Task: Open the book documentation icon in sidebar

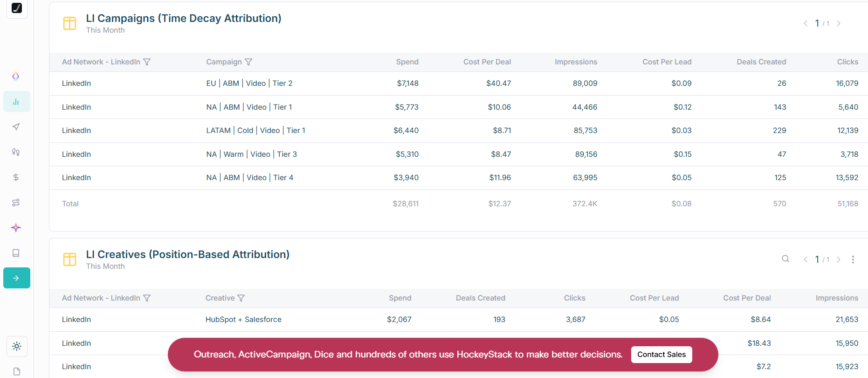Action: click(16, 252)
